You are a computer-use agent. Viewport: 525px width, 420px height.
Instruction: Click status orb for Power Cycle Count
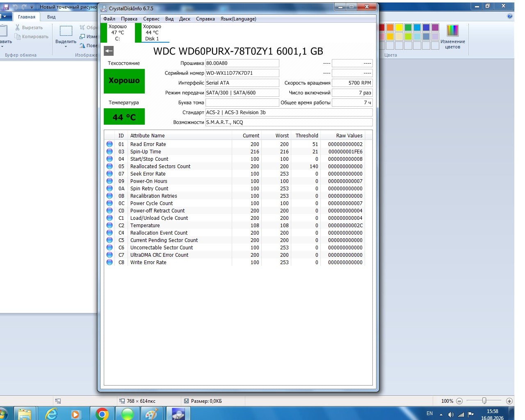tap(110, 203)
